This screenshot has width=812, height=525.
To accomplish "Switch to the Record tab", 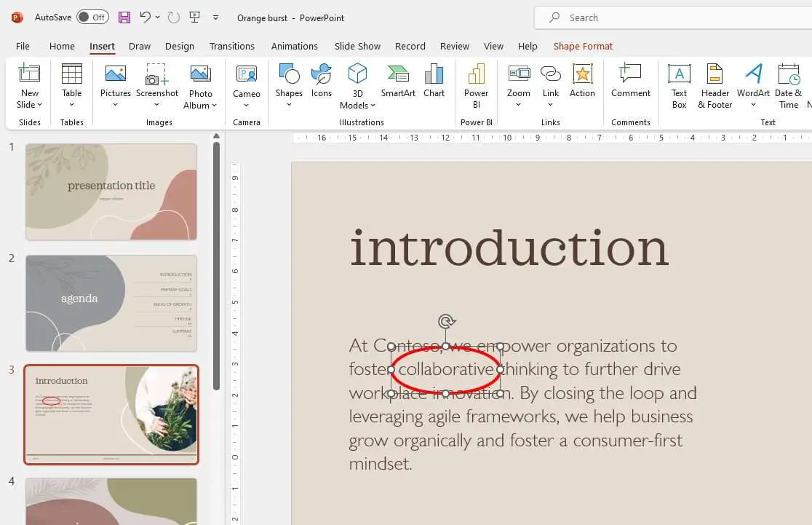I will pyautogui.click(x=410, y=46).
